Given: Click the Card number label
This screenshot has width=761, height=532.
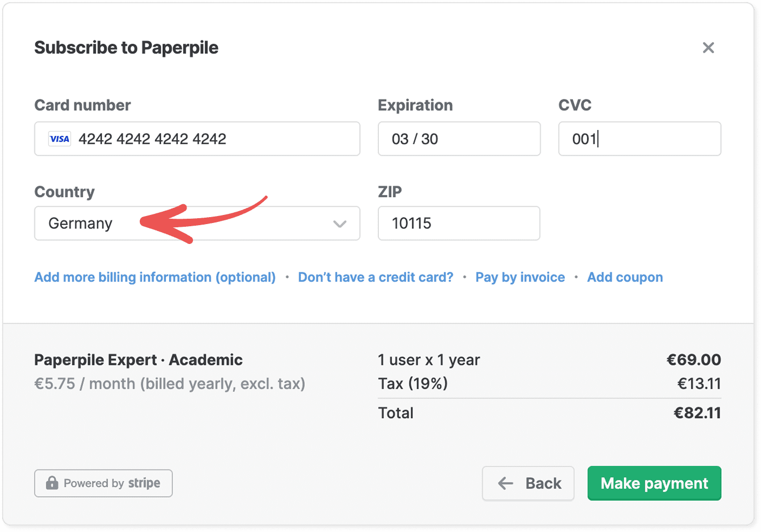Looking at the screenshot, I should pyautogui.click(x=83, y=105).
